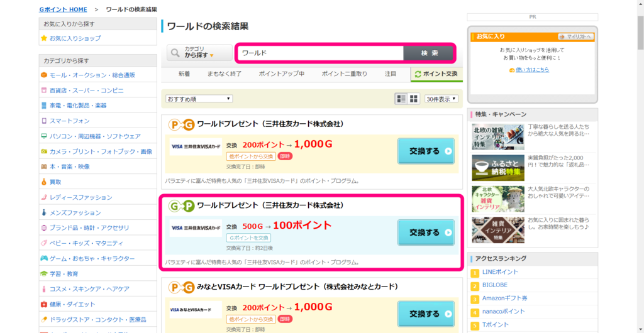Click the レディースファッション category icon
Image resolution: width=644 pixels, height=333 pixels.
[44, 197]
